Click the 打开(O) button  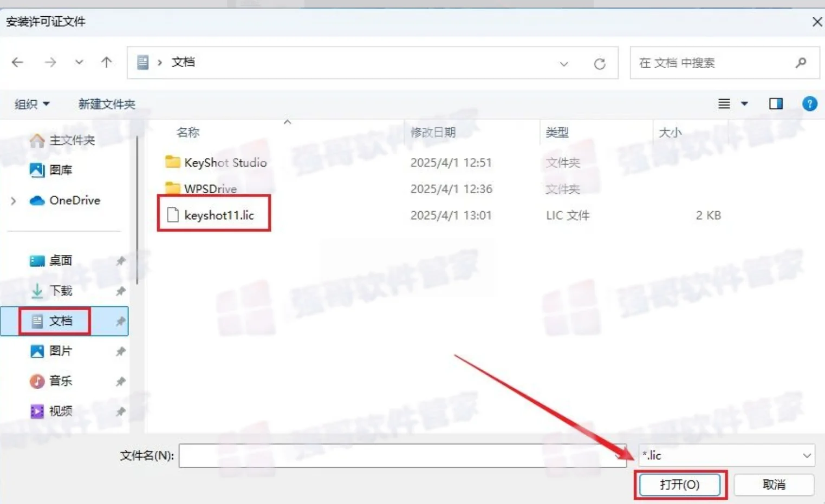click(680, 485)
